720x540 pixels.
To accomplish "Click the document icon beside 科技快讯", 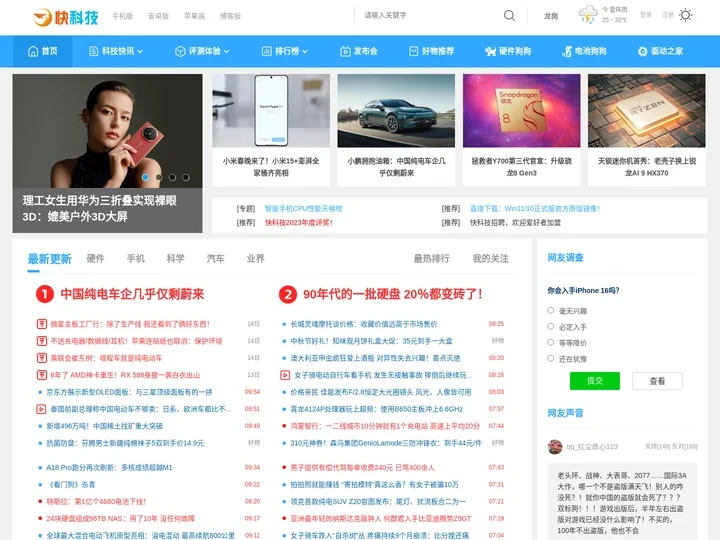I will [93, 51].
